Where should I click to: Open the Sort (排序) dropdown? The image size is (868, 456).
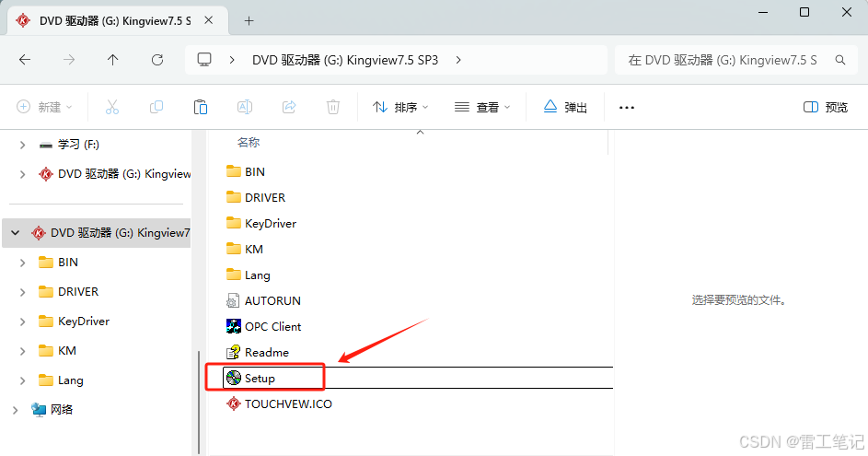click(x=400, y=107)
